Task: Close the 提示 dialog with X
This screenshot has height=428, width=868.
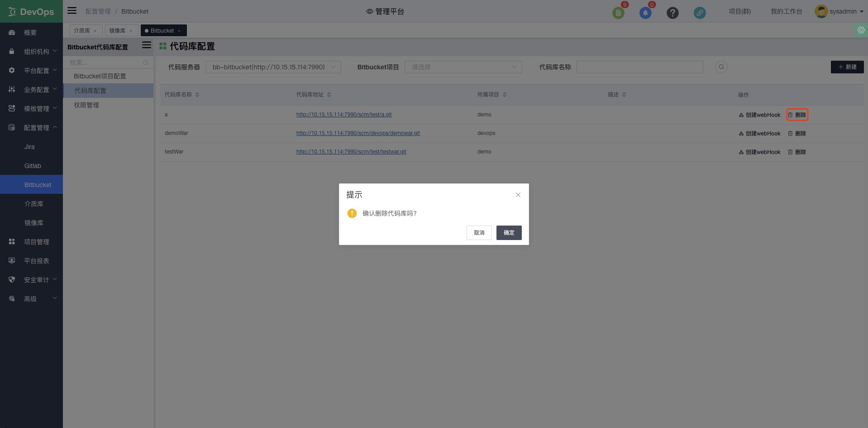Action: 518,195
